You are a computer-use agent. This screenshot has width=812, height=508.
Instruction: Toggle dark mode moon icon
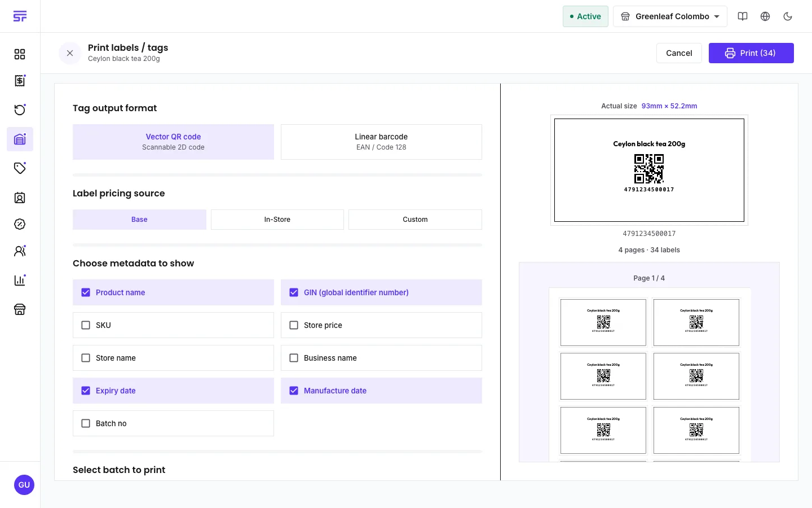pyautogui.click(x=788, y=16)
